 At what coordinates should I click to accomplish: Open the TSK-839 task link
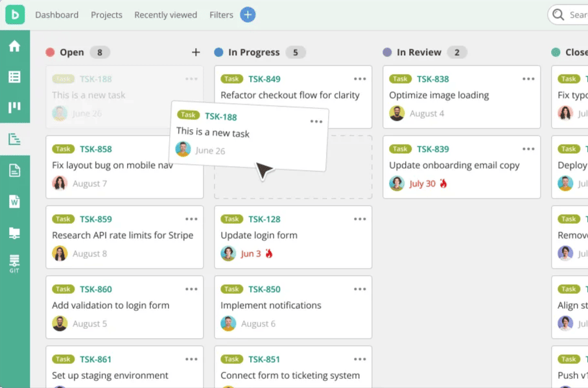pyautogui.click(x=432, y=149)
